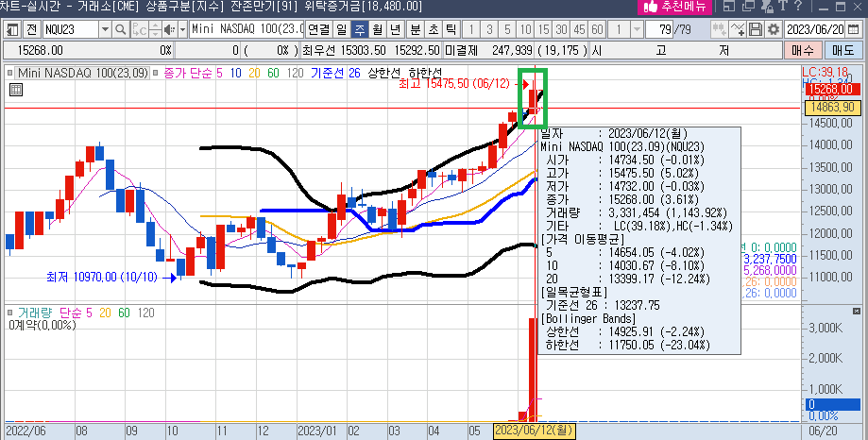Screen dimensions: 868x440
Task: Click the window layout icon in title bar
Action: tap(729, 6)
